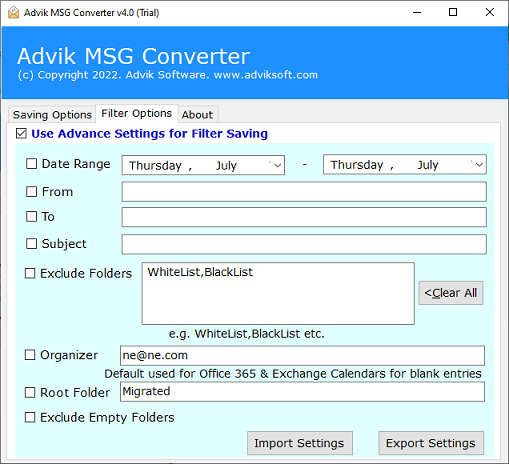509x464 pixels.
Task: Click the <Clear All button
Action: click(x=451, y=293)
